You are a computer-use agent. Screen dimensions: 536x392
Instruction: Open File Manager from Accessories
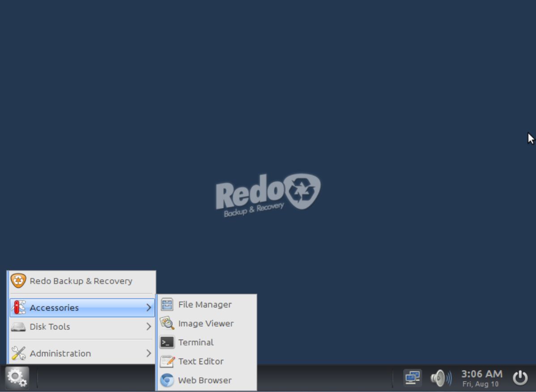click(x=207, y=304)
